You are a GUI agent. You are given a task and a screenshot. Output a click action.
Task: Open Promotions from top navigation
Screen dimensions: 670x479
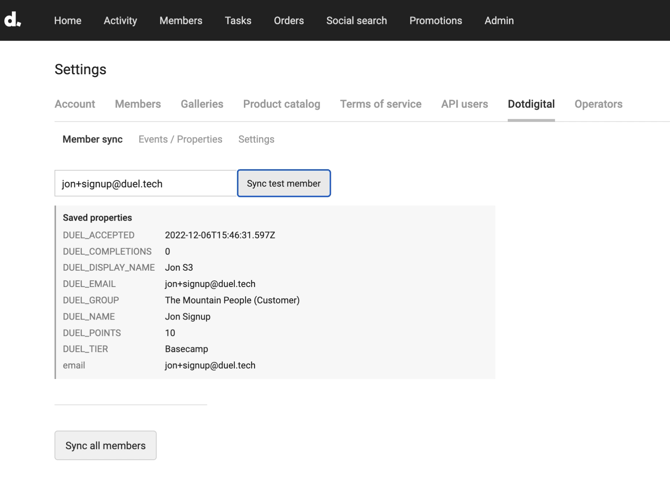(435, 20)
